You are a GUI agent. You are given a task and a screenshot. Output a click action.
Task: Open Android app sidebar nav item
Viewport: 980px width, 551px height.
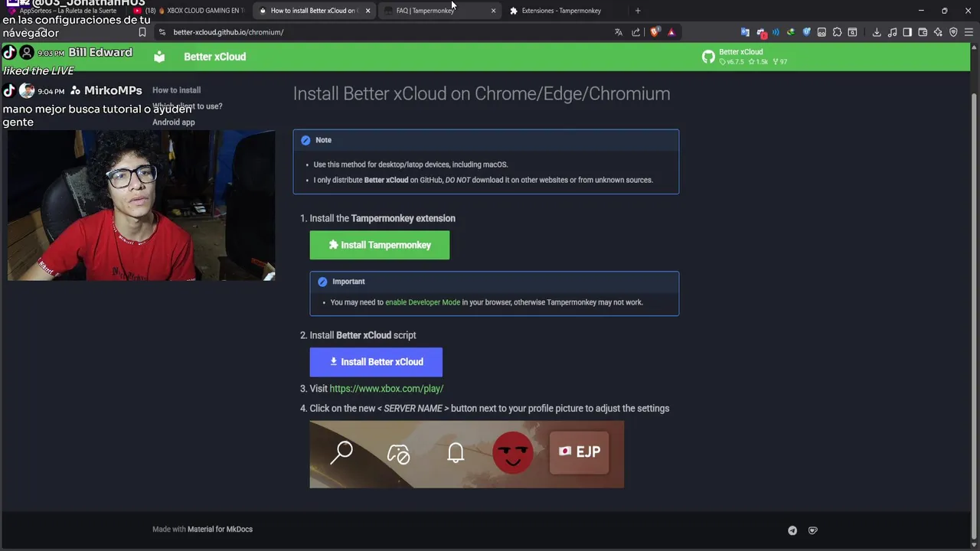pos(174,122)
